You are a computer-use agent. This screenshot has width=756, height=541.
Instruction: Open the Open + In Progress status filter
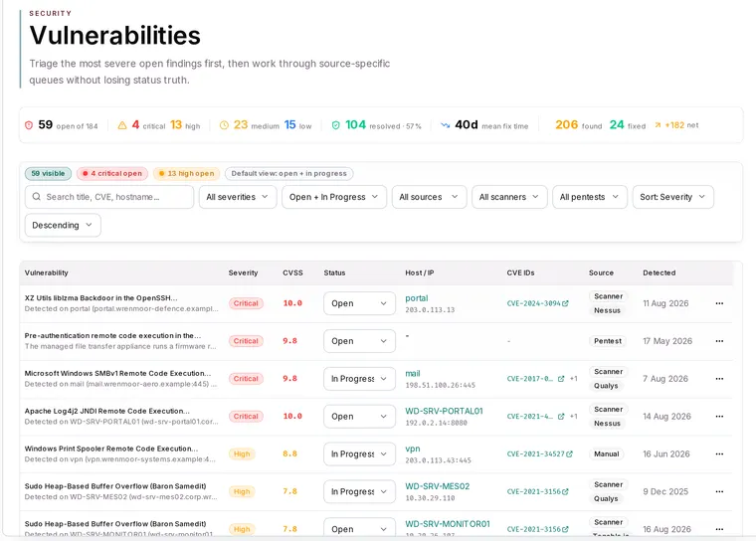click(334, 197)
